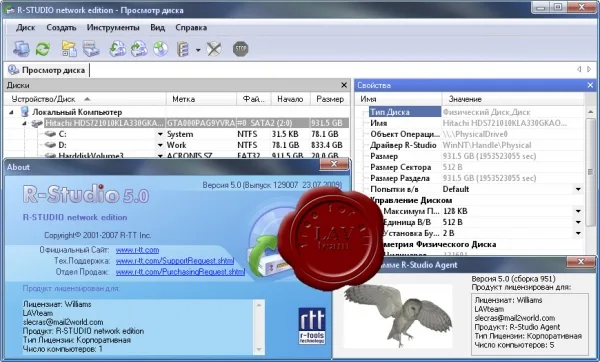Click the 833.4 GB size cell
This screenshot has width=600, height=362.
point(327,145)
